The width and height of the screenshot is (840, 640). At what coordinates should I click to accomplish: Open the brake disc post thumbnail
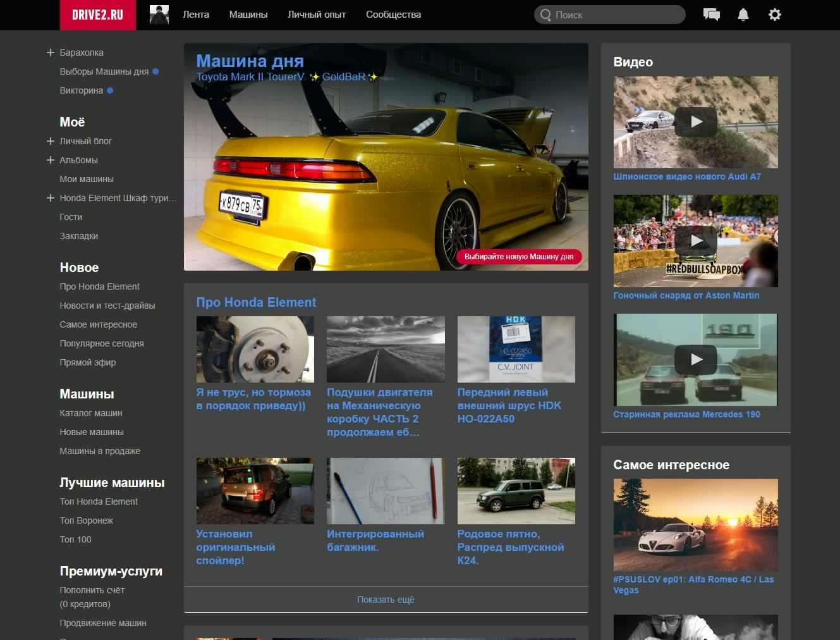(255, 349)
